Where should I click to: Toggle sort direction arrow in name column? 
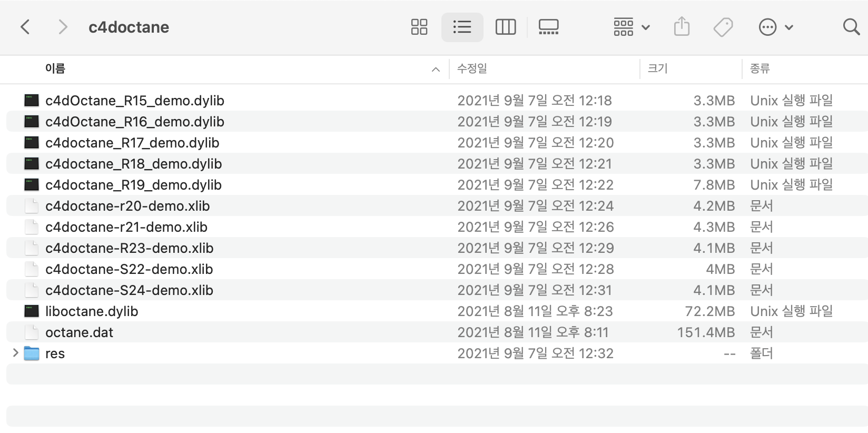(x=436, y=70)
